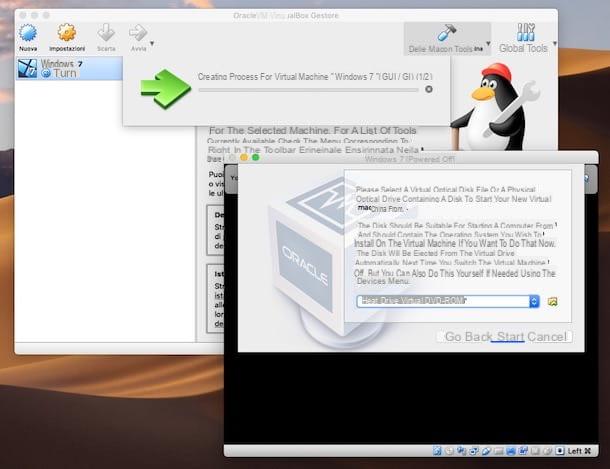Open Global Tools toolbar button
The image size is (610, 469).
click(525, 38)
